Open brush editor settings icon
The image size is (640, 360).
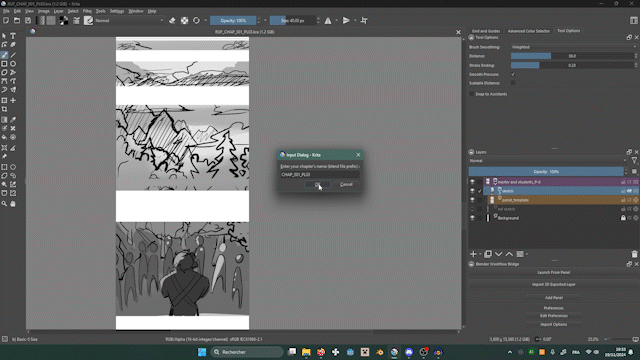tap(76, 20)
